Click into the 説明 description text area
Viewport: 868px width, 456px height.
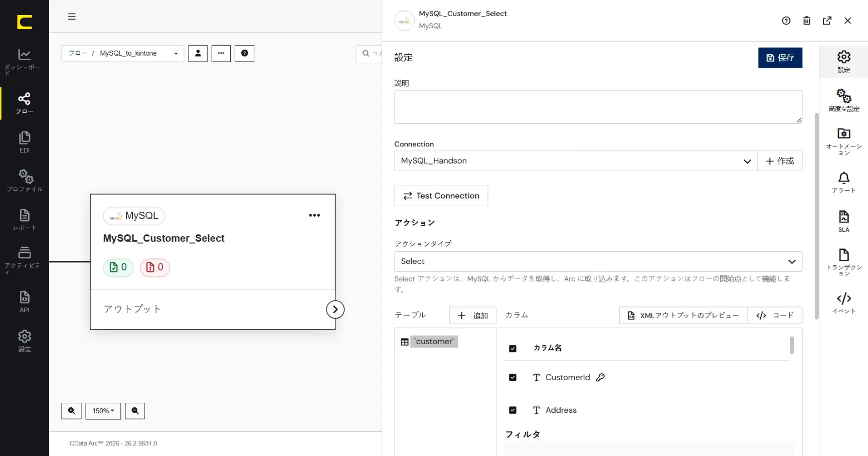pyautogui.click(x=598, y=107)
